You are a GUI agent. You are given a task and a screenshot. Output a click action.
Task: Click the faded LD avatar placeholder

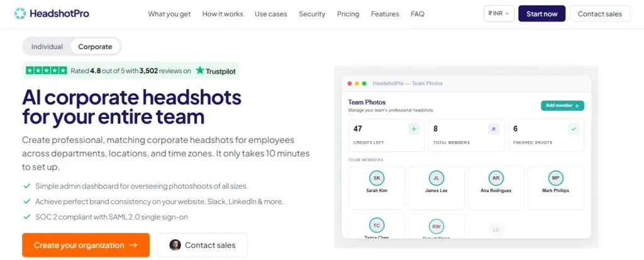click(496, 230)
